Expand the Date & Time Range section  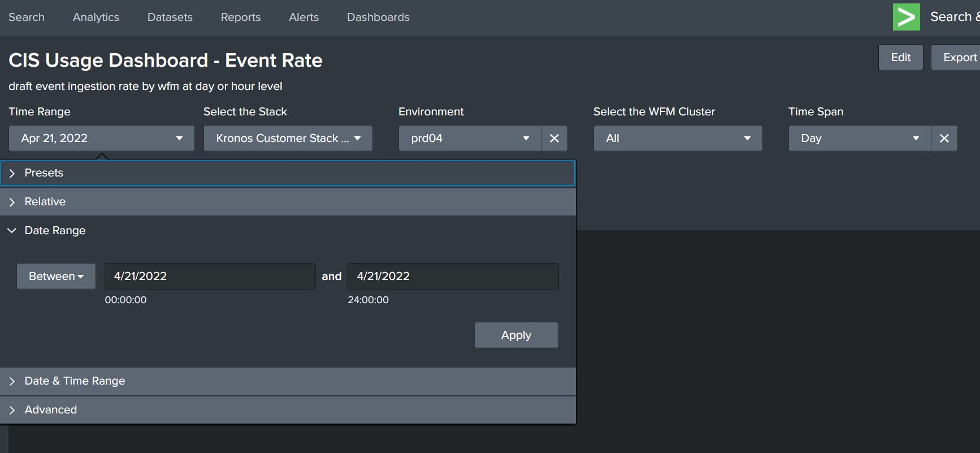[x=288, y=381]
